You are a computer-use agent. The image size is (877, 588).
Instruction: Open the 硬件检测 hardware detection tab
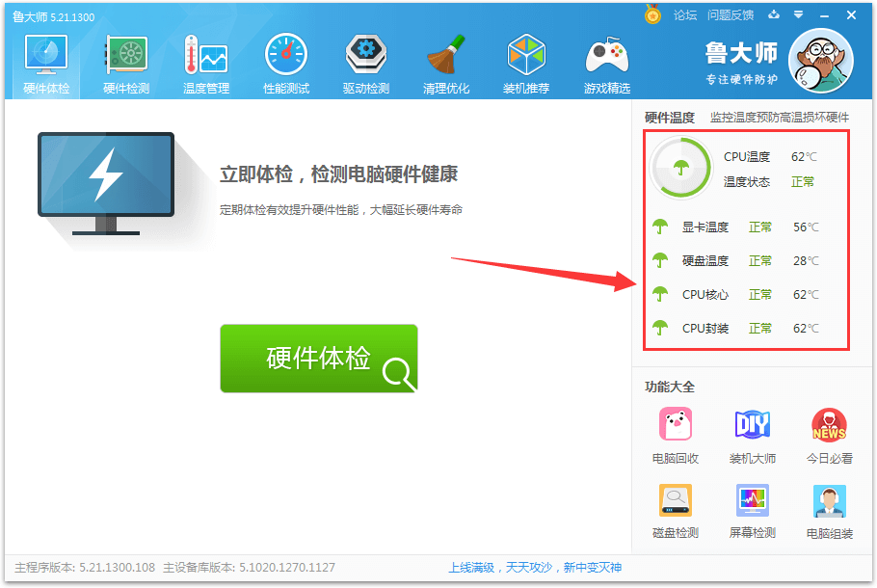pos(126,65)
